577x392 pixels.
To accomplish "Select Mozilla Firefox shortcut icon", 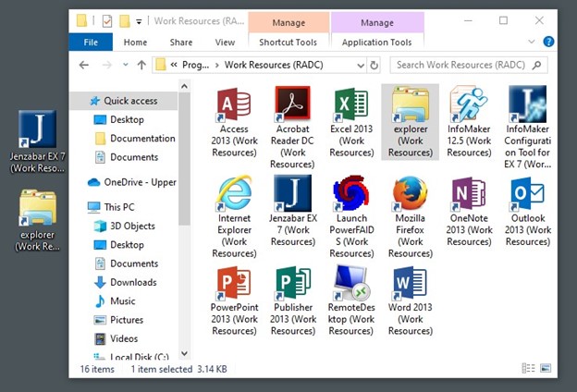I will 411,216.
